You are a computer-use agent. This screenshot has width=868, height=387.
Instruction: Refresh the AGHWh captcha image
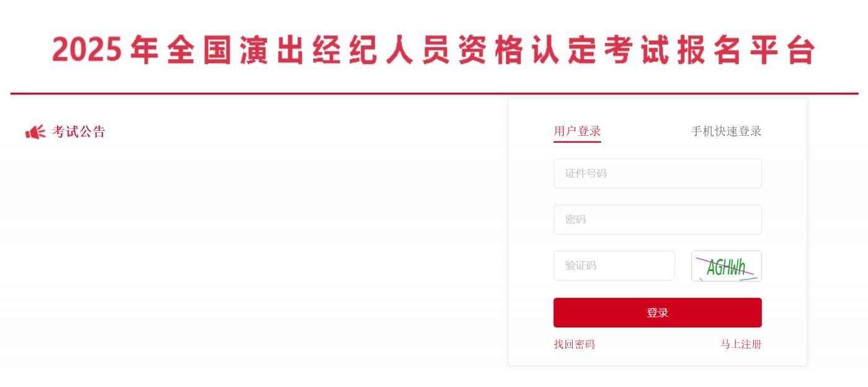(x=726, y=266)
